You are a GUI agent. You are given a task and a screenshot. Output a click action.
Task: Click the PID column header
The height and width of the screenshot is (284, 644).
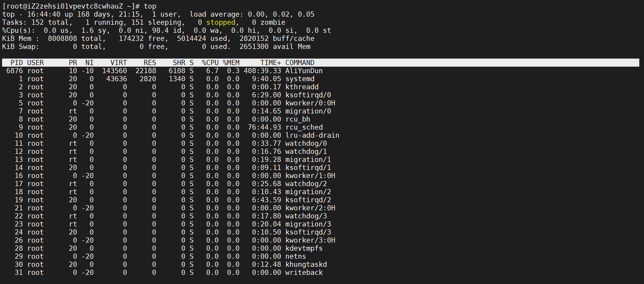coord(17,63)
